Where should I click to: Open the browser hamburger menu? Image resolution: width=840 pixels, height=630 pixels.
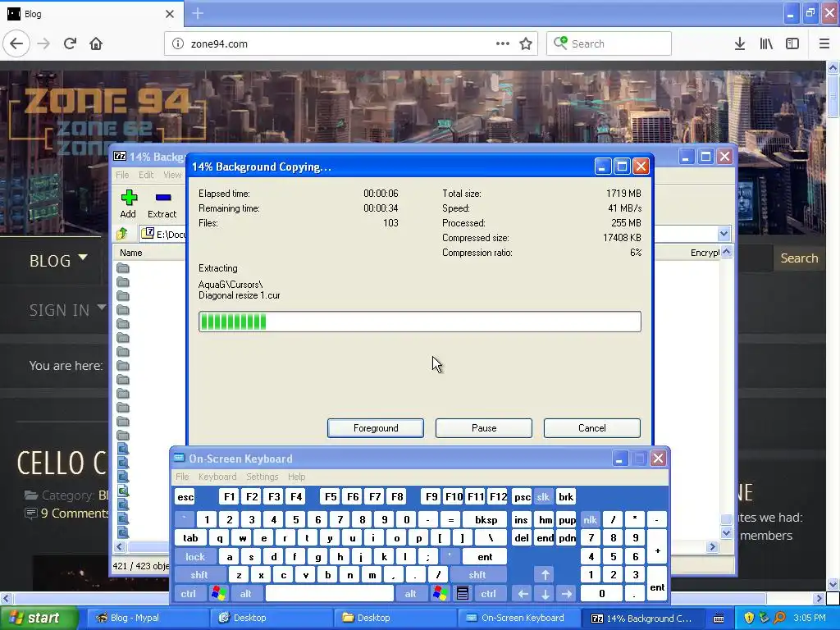point(824,44)
